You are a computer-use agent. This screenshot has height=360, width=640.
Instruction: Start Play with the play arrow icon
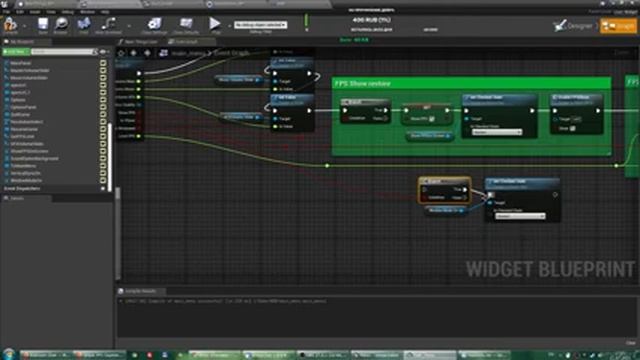click(x=215, y=24)
